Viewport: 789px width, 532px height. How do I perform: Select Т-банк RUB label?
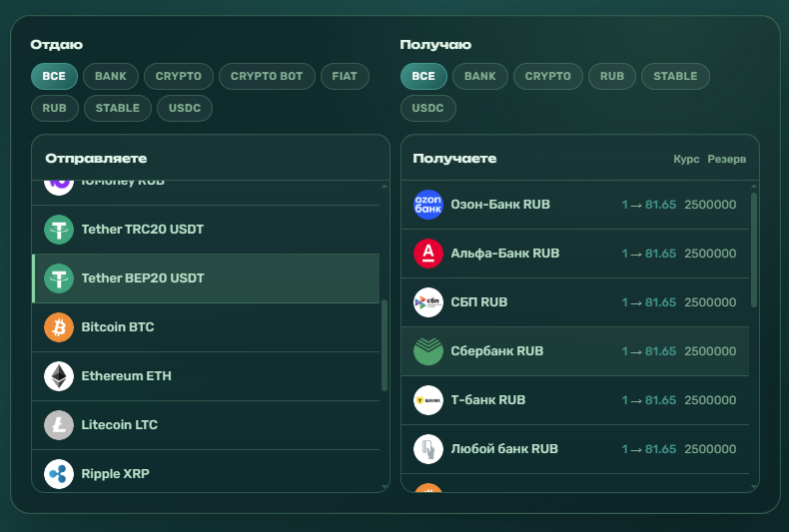(x=488, y=400)
